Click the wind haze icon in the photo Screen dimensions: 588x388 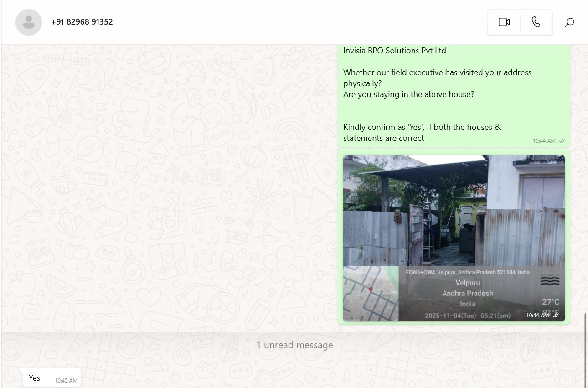550,280
